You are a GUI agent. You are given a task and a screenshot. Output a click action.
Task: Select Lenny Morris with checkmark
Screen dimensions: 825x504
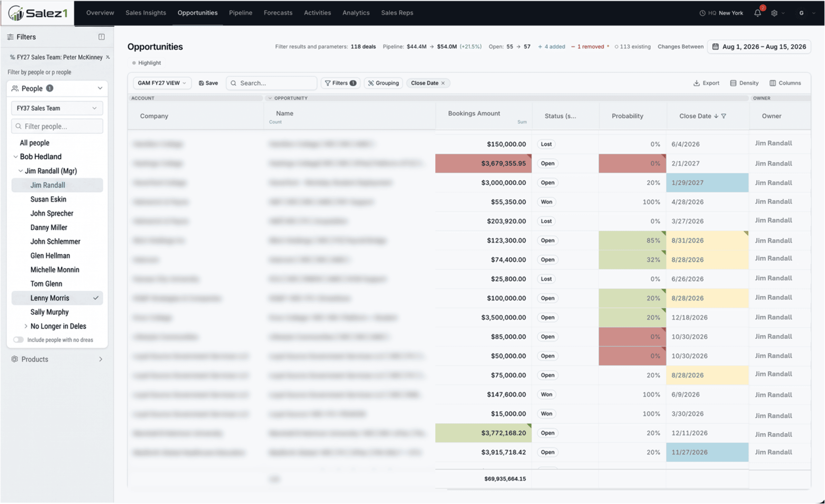(x=57, y=298)
